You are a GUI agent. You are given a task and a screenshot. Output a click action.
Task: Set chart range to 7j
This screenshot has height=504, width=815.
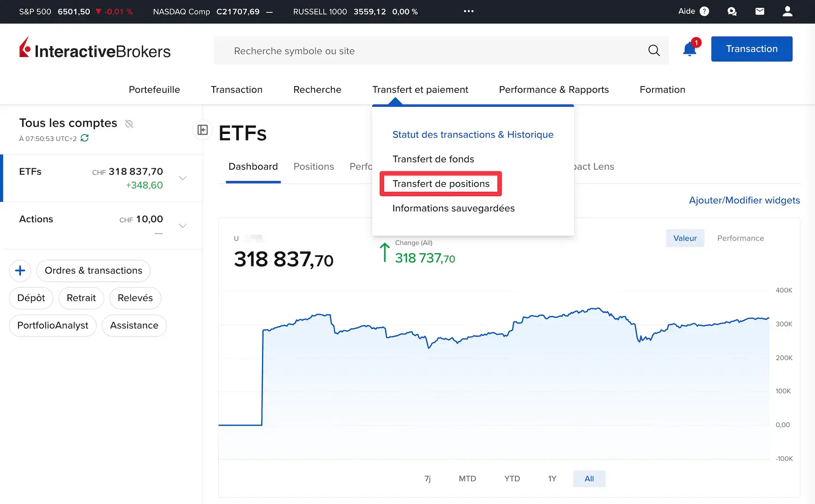(x=427, y=479)
